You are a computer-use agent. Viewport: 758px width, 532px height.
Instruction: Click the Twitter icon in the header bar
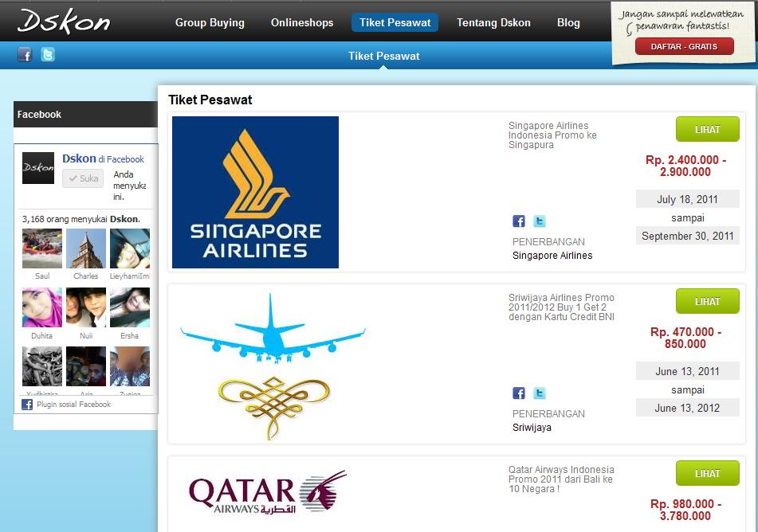[47, 55]
